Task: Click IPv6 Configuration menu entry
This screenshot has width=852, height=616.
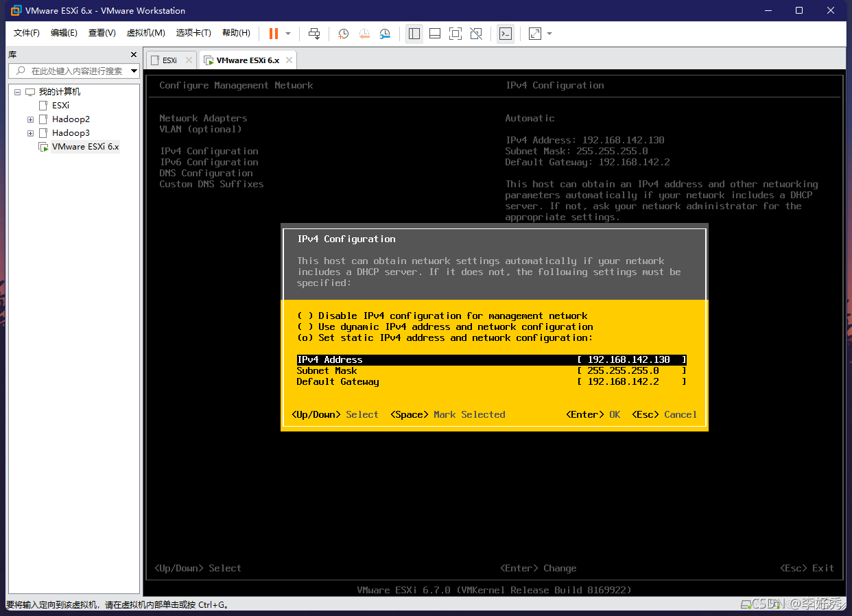Action: tap(209, 162)
